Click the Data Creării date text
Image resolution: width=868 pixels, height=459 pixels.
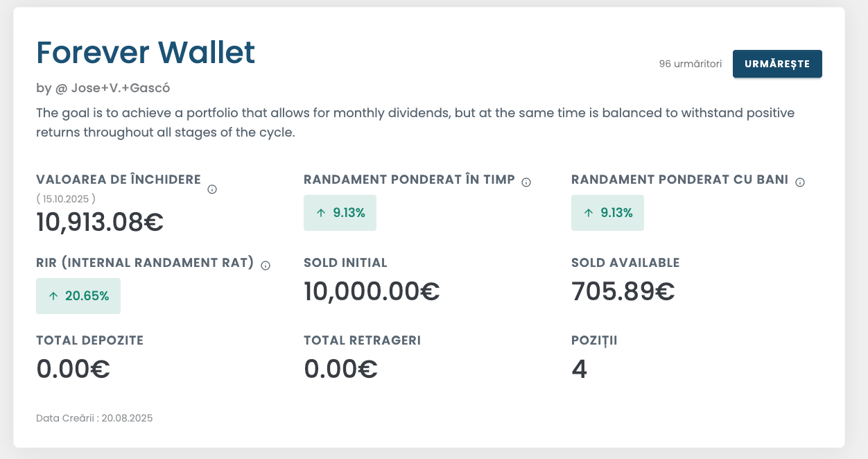(94, 418)
